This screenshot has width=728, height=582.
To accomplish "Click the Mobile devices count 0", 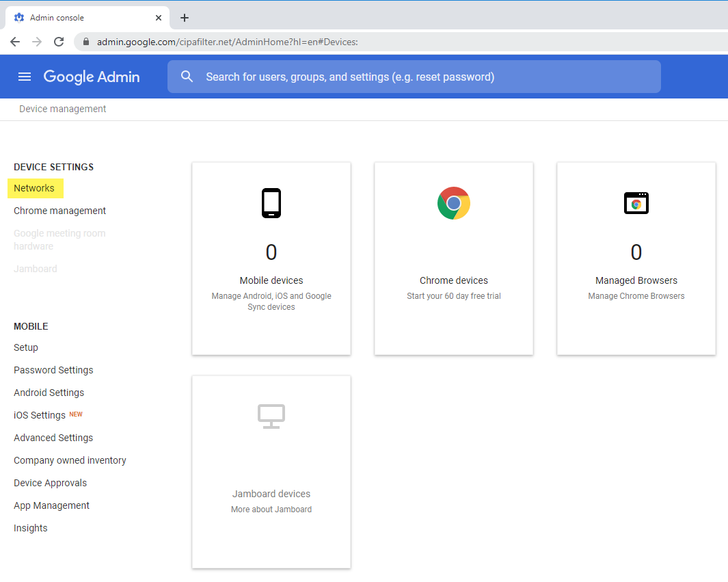I will click(x=271, y=252).
